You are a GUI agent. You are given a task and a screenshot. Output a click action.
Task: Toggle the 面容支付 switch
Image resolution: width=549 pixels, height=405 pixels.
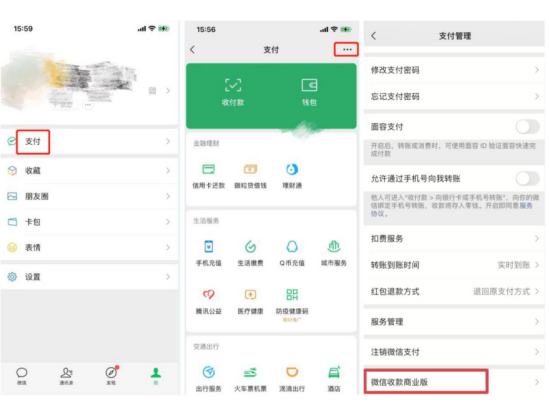pyautogui.click(x=527, y=127)
